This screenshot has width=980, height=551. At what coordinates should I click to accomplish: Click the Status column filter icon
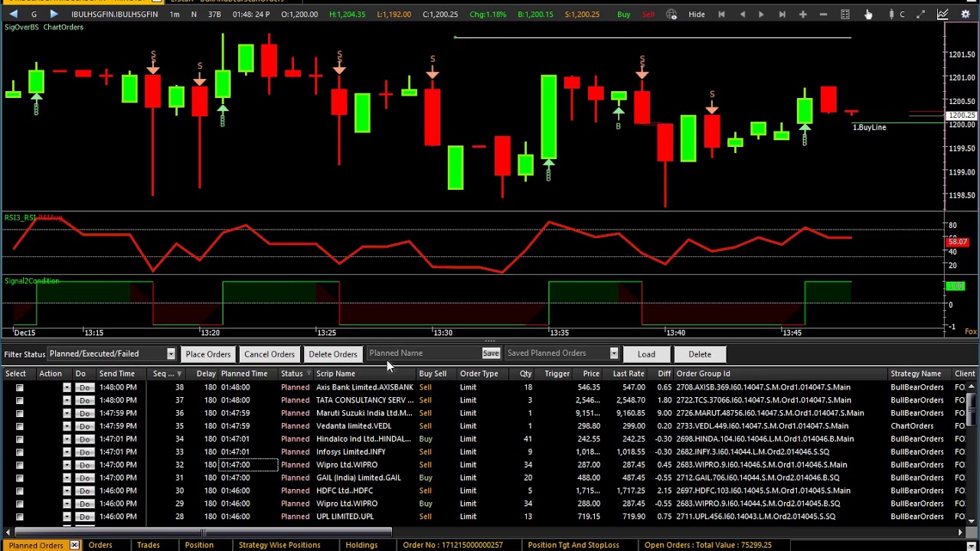[x=309, y=373]
